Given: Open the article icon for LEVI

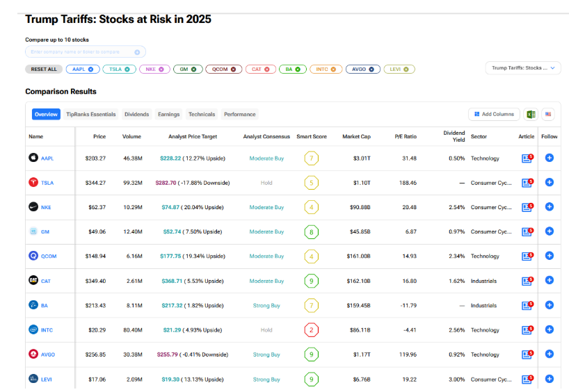Looking at the screenshot, I should pyautogui.click(x=527, y=379).
